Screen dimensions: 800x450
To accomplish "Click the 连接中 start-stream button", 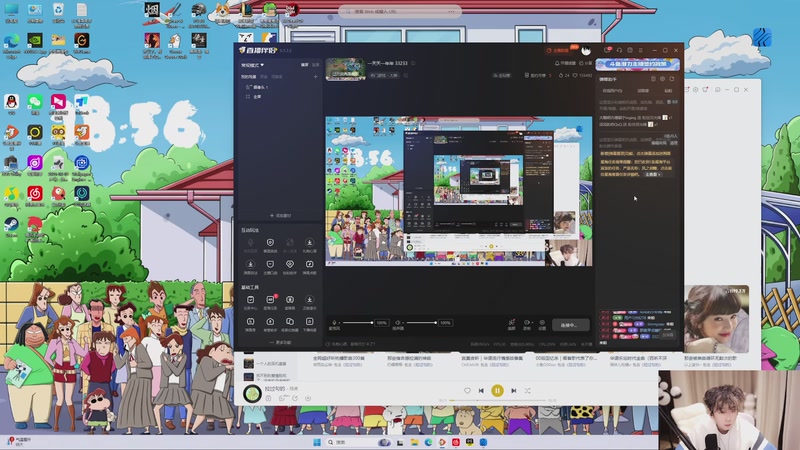I will (x=570, y=324).
